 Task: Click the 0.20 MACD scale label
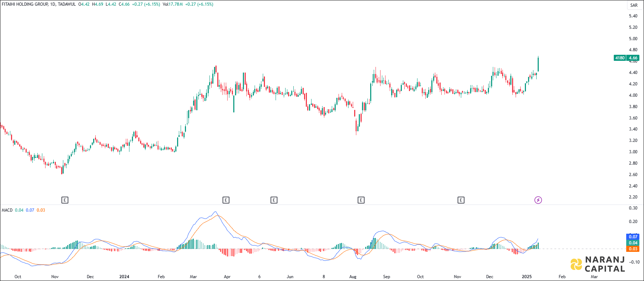[633, 222]
